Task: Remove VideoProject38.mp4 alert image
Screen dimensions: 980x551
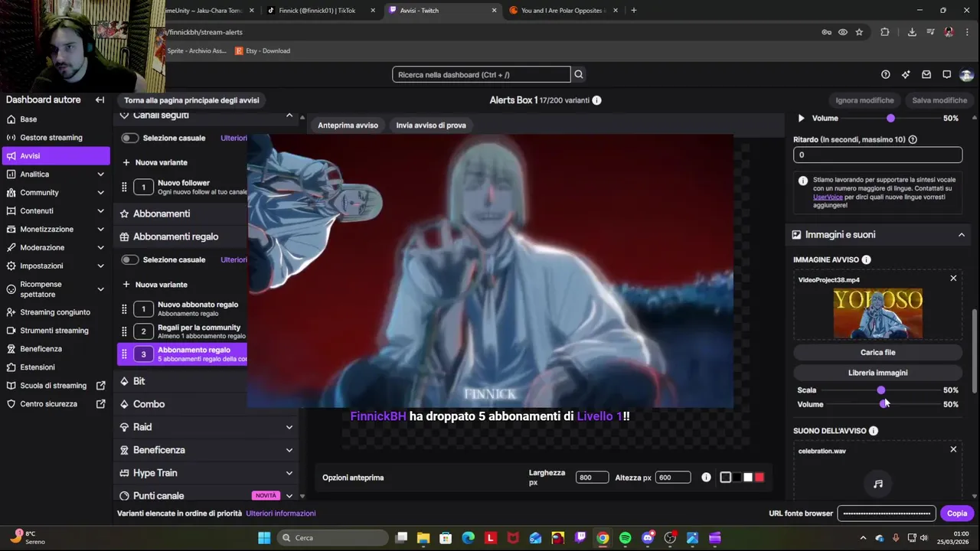Action: pyautogui.click(x=953, y=279)
